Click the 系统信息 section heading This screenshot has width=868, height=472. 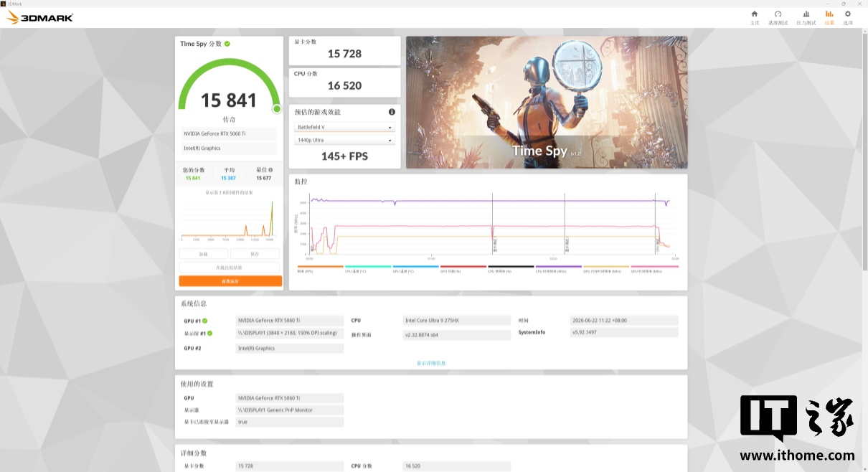tap(193, 303)
